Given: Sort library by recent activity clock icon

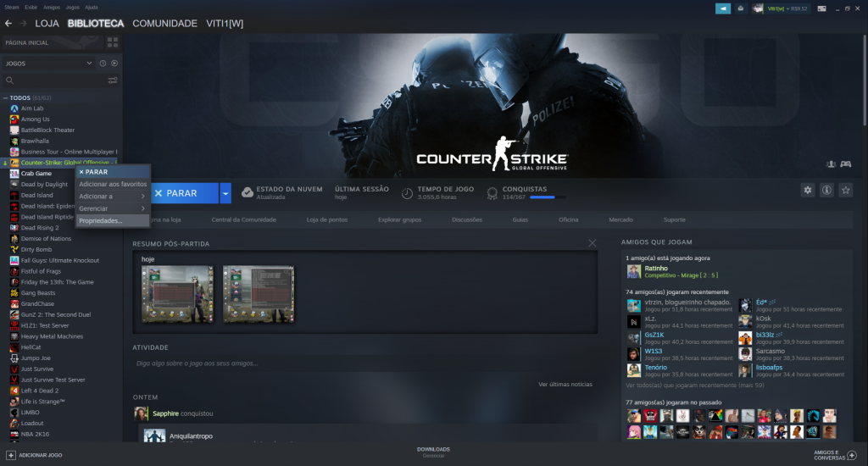Looking at the screenshot, I should click(x=103, y=63).
